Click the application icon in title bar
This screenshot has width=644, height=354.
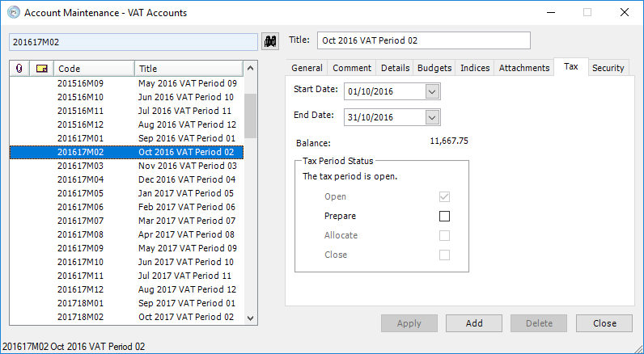tap(14, 13)
